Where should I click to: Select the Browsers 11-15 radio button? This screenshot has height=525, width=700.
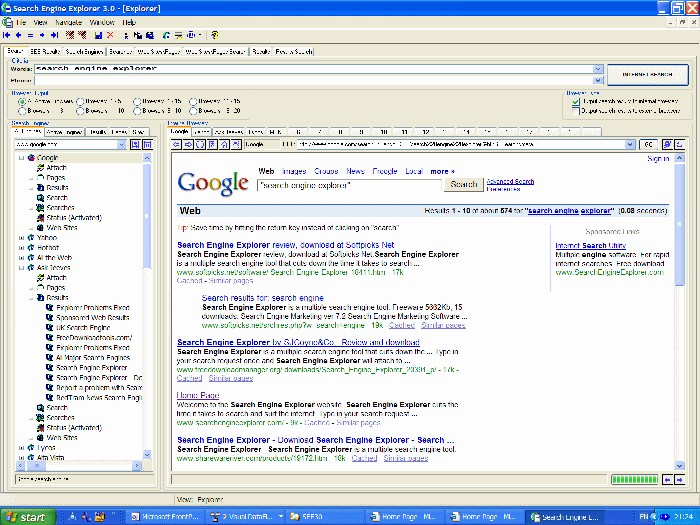pyautogui.click(x=193, y=102)
